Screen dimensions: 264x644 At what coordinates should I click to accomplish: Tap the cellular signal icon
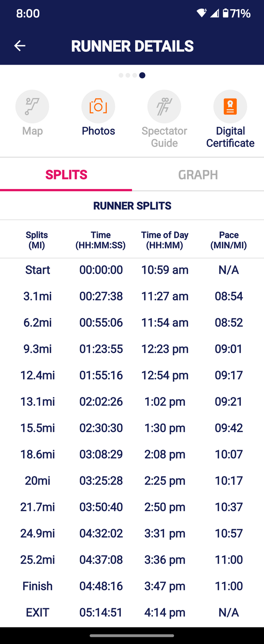click(x=214, y=13)
